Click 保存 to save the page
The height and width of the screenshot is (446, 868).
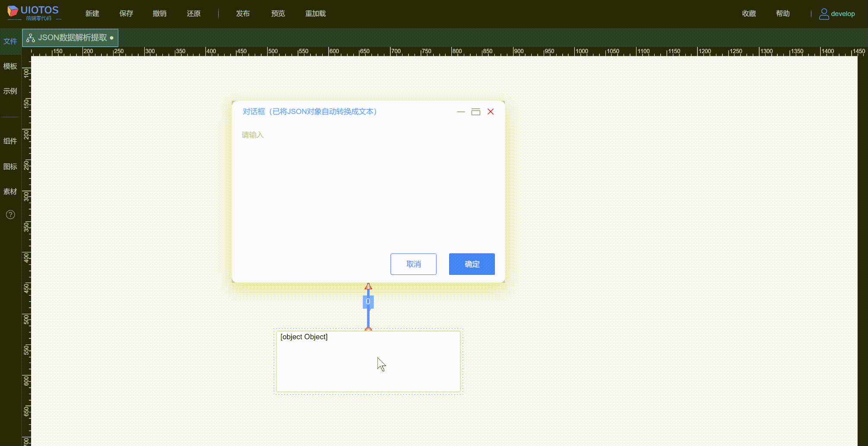pyautogui.click(x=126, y=14)
